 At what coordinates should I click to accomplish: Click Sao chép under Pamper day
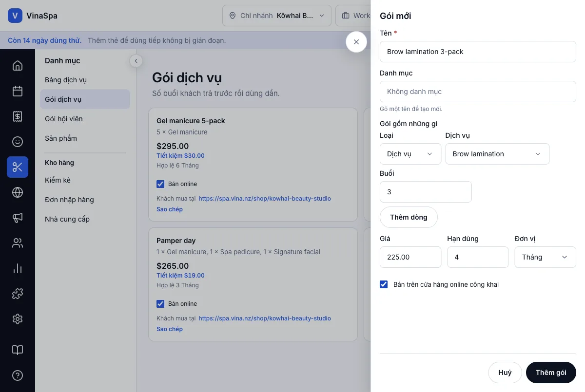pos(170,329)
